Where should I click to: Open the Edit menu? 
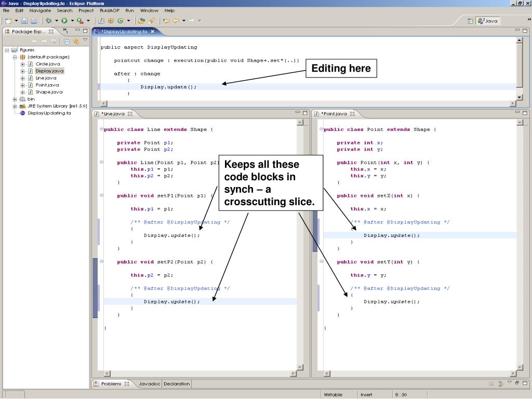pyautogui.click(x=19, y=10)
